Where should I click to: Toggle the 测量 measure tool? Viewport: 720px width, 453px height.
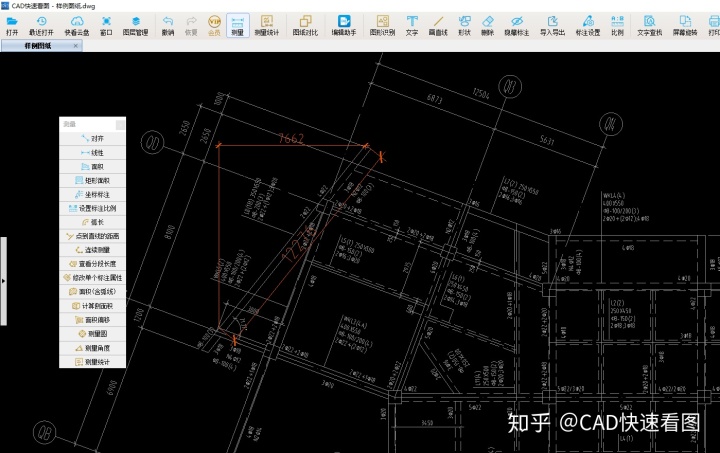point(238,26)
